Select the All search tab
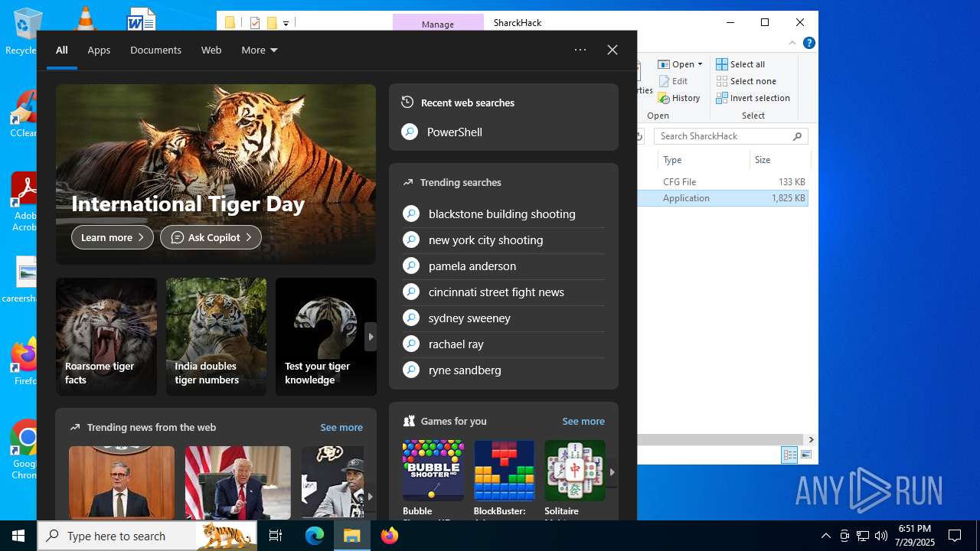This screenshot has width=980, height=551. point(62,50)
